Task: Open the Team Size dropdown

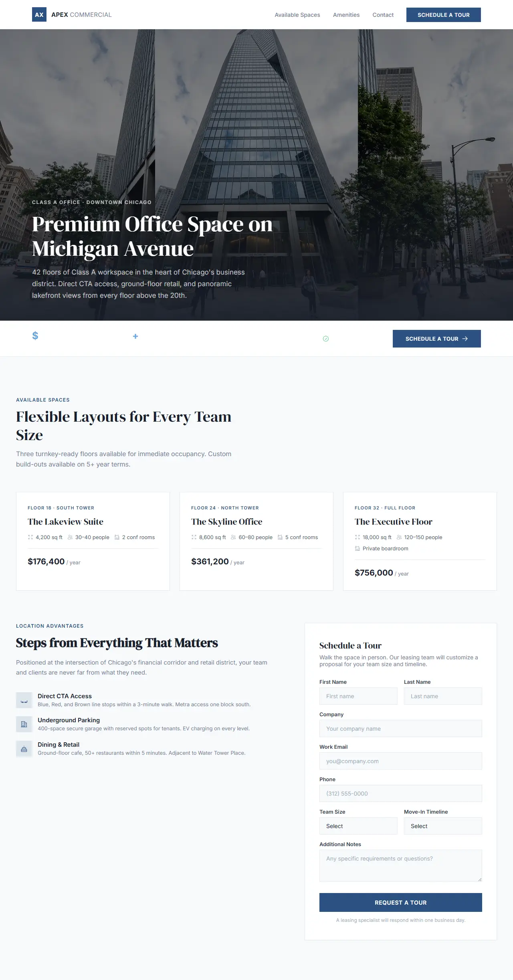Action: [358, 826]
